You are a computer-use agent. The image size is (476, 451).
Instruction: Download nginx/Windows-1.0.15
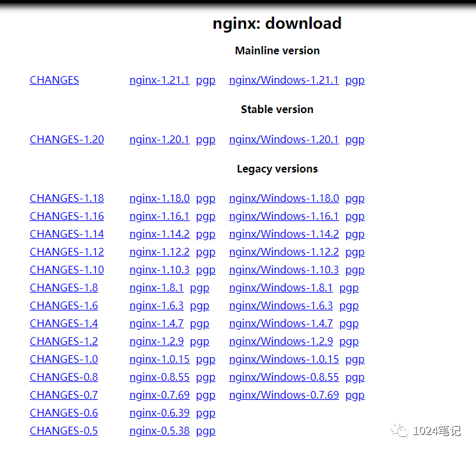[284, 360]
